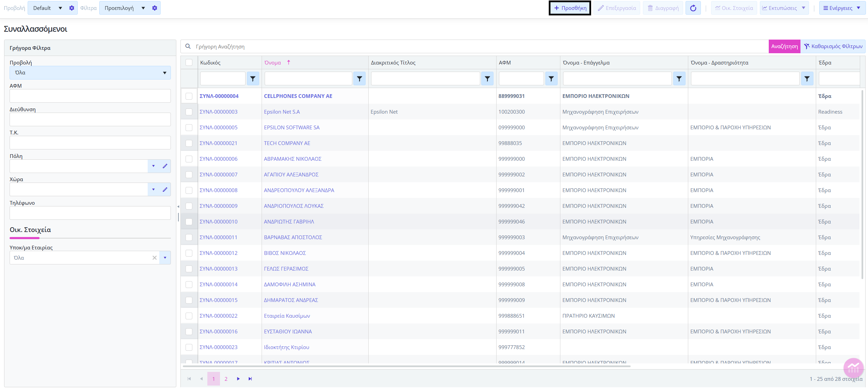
Task: Check the ΑΒΡΑΜΑΚΗΣ ΝΙΚΟΛΑΟΣ row checkbox
Action: click(x=189, y=159)
